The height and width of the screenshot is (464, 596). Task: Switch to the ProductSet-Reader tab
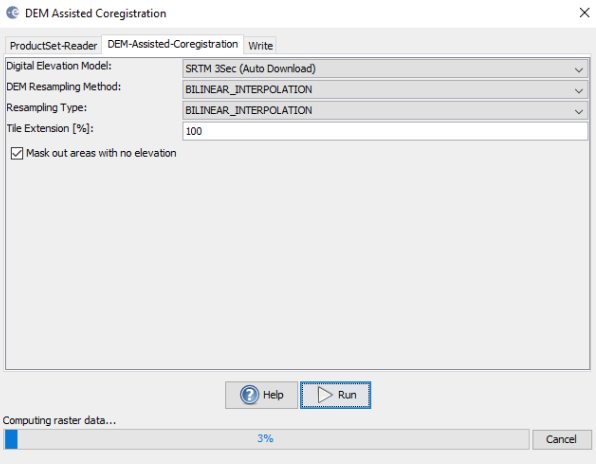point(53,46)
